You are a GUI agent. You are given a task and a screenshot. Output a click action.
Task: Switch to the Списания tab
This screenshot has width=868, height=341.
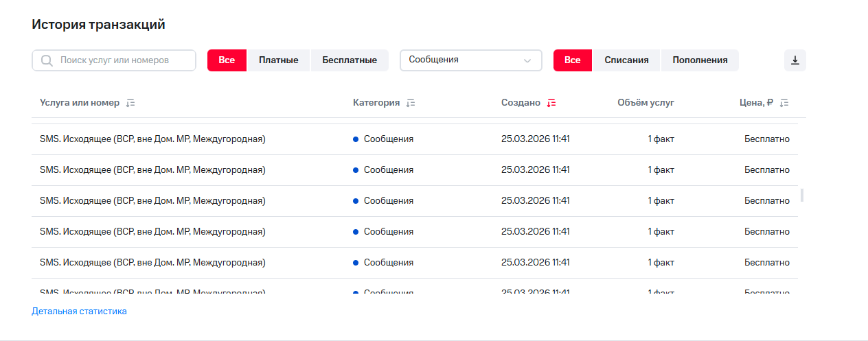click(626, 60)
